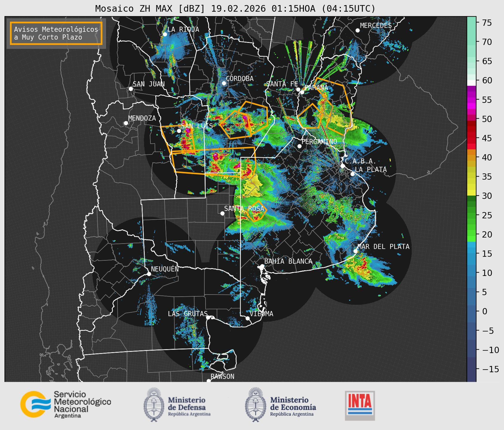Click the PARANÁ city label
504x430 pixels.
coord(316,88)
